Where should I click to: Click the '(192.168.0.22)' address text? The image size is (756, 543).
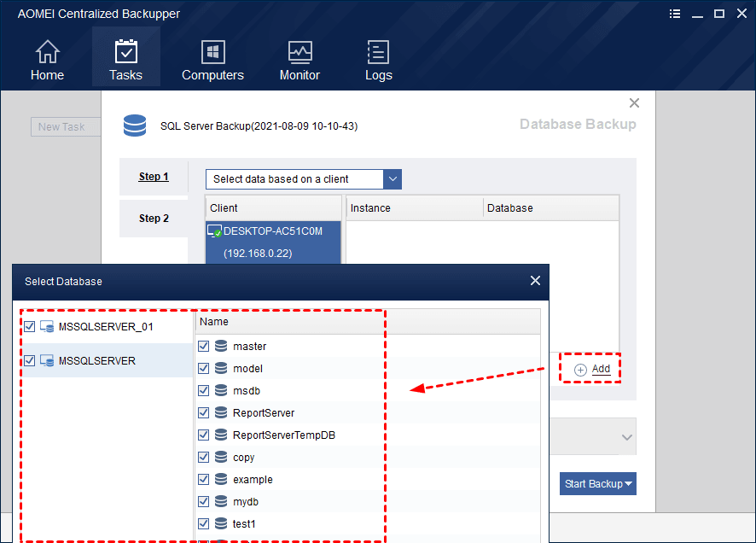coord(258,254)
